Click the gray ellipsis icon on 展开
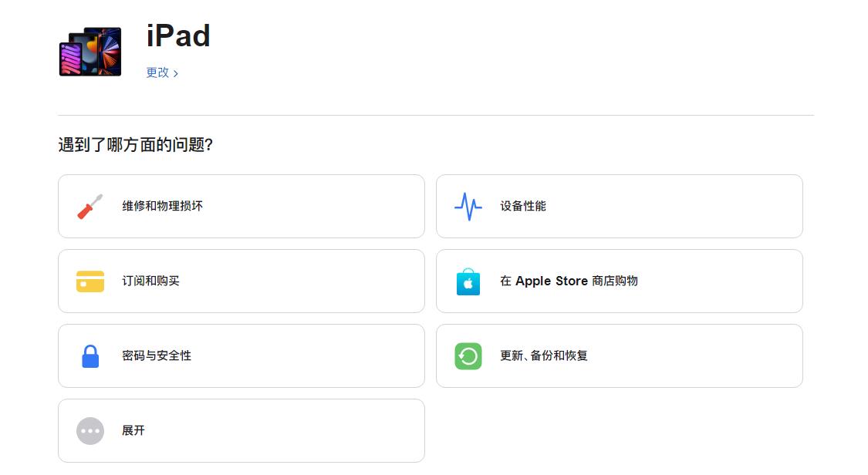The image size is (868, 475). (x=90, y=430)
